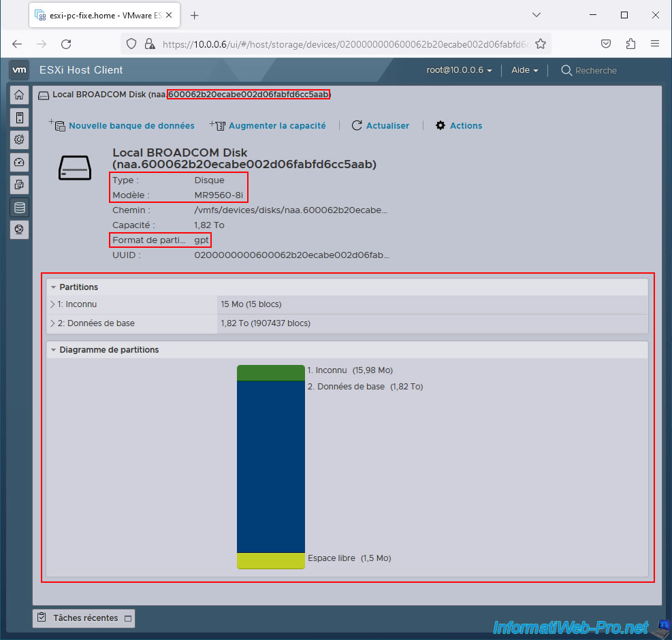
Task: Click the new datastore icon
Action: tap(57, 125)
